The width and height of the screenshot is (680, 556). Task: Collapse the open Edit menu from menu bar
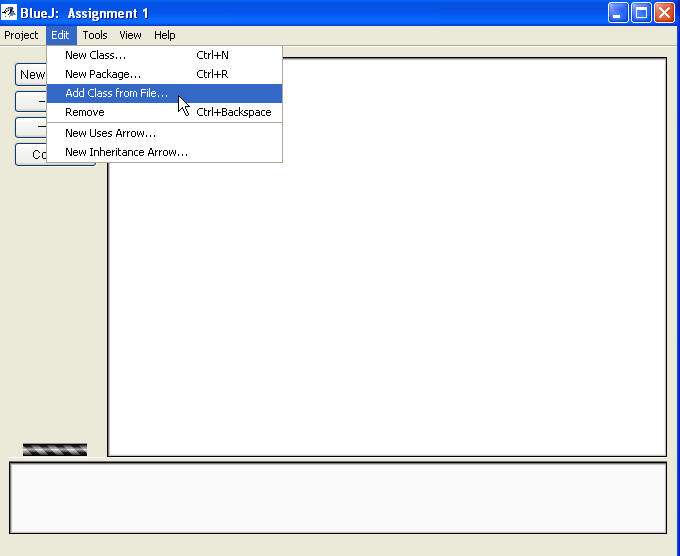61,35
